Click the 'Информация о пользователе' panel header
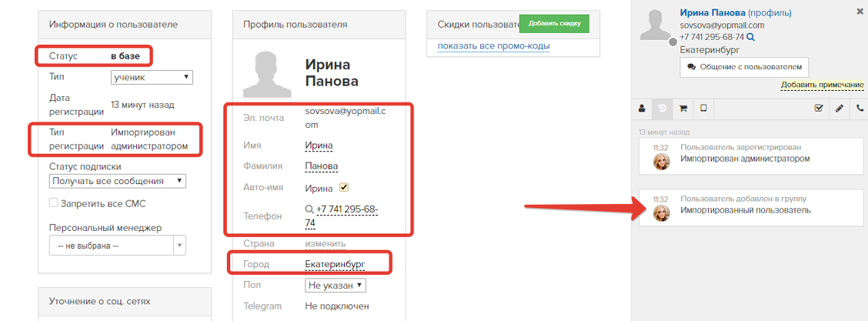The image size is (868, 321). (125, 25)
